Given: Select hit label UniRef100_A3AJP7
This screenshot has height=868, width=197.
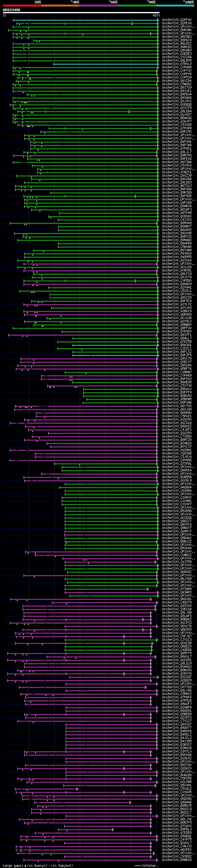Looking at the screenshot, I should 177,121.
